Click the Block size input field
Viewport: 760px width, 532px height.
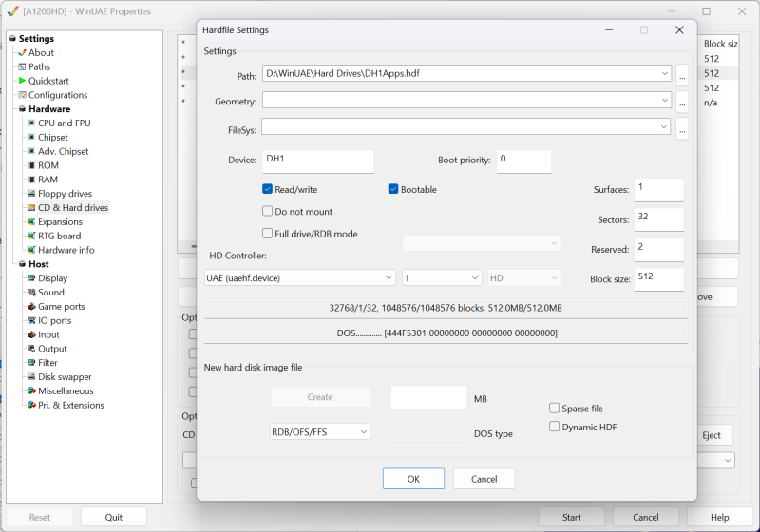658,279
